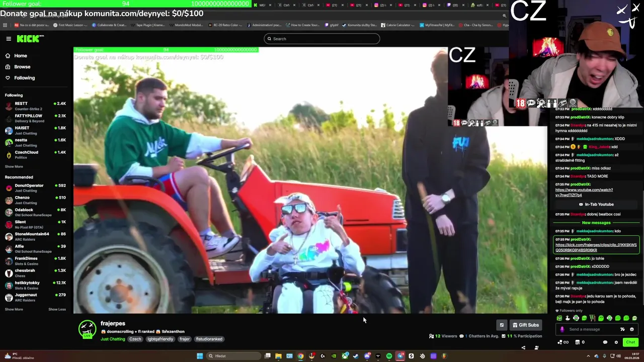Viewport: 644px width, 362px height.
Task: Open Juggernaut recommended channel
Action: tap(35, 297)
